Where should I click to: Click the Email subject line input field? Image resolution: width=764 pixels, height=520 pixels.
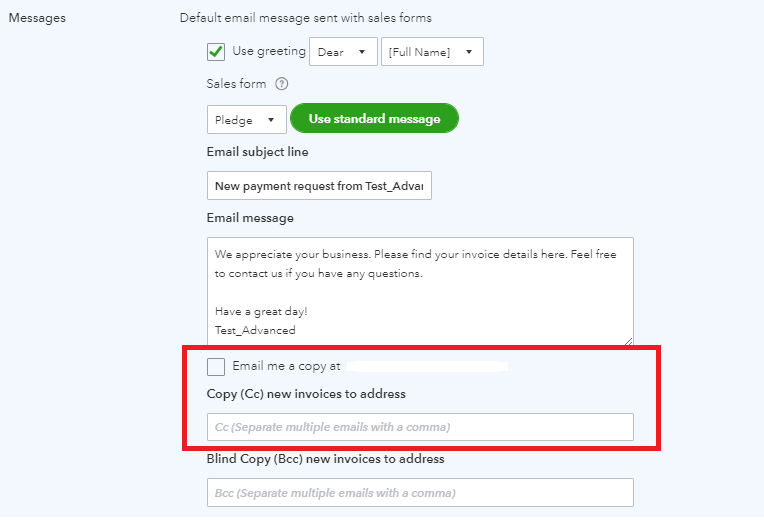(319, 185)
